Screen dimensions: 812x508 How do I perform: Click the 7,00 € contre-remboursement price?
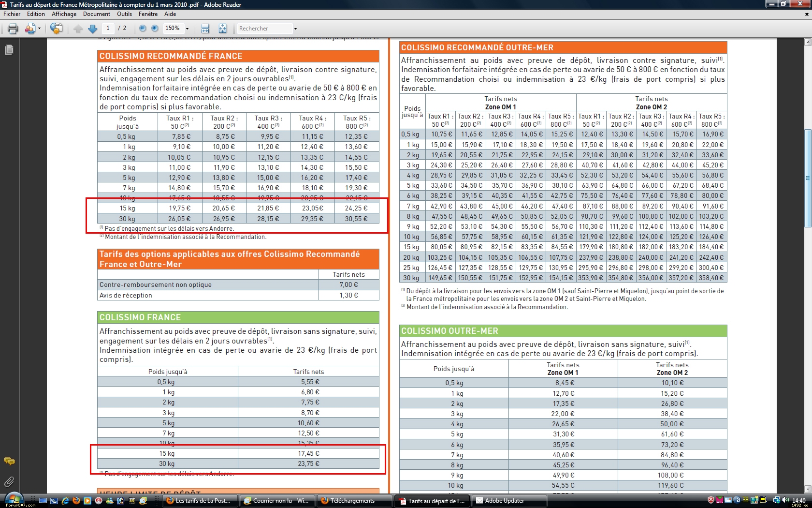click(348, 285)
